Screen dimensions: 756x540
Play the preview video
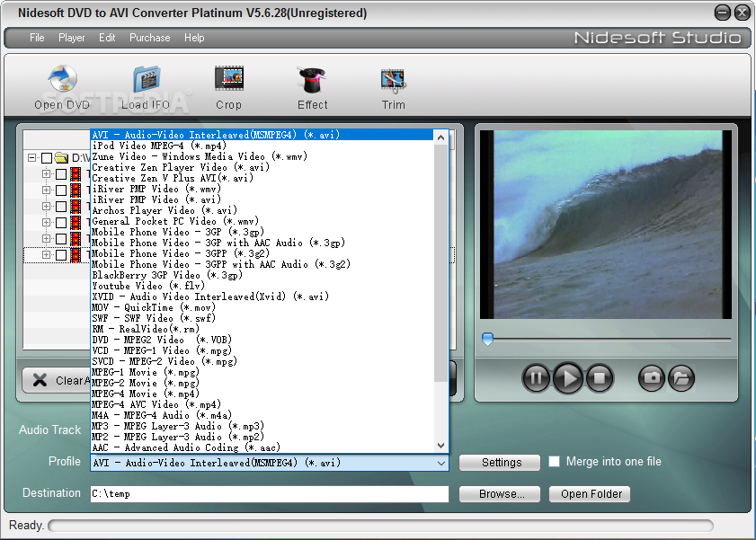point(568,378)
